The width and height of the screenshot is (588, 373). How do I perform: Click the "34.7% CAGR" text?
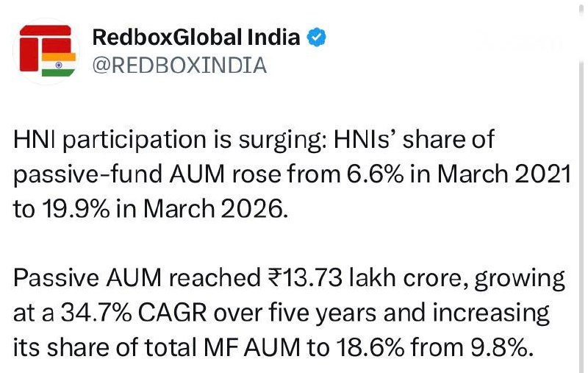tap(134, 313)
